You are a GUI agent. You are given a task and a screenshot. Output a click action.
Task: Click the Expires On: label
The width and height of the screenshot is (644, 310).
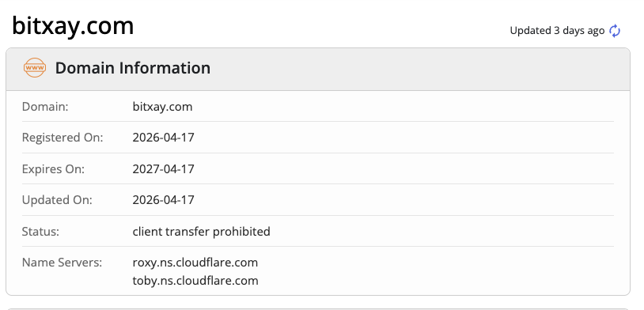tap(53, 168)
